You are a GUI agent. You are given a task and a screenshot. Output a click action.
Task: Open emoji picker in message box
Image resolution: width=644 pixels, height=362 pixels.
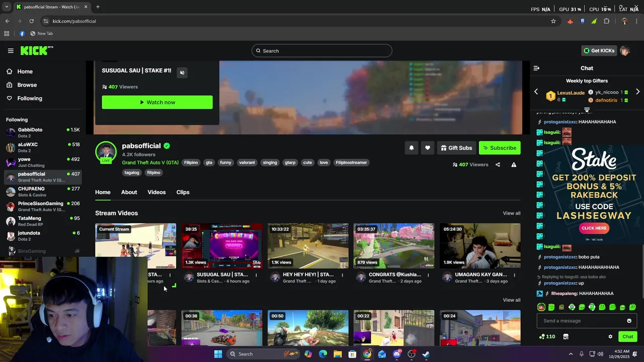pos(629,321)
